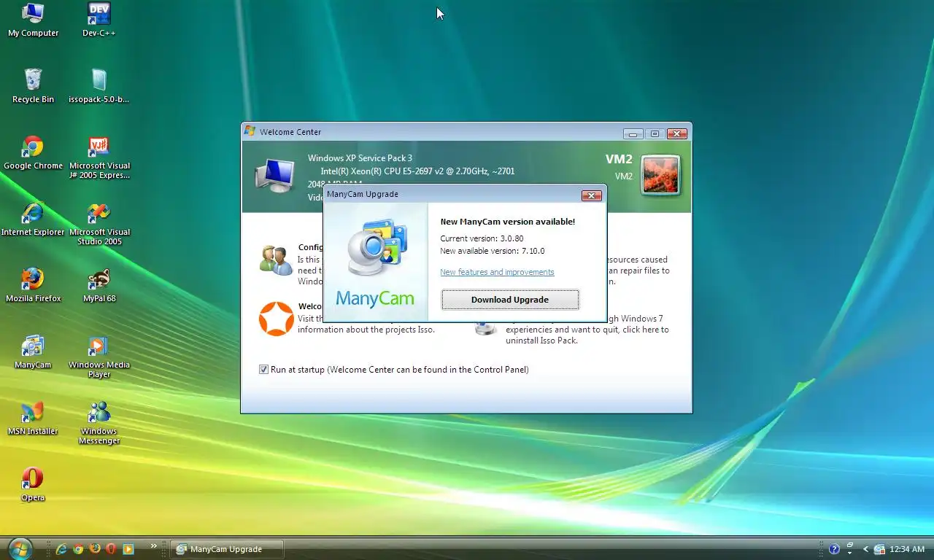Maximize the Welcome Center window

[x=655, y=133]
